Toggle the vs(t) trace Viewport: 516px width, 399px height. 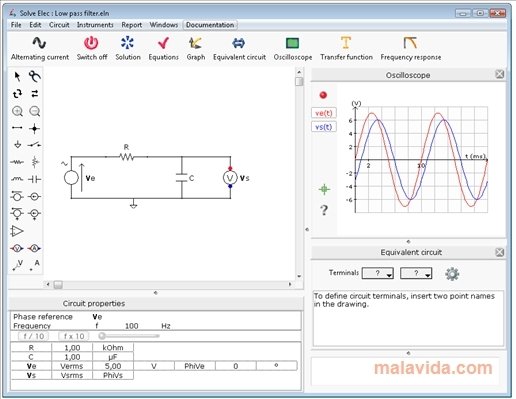(324, 127)
